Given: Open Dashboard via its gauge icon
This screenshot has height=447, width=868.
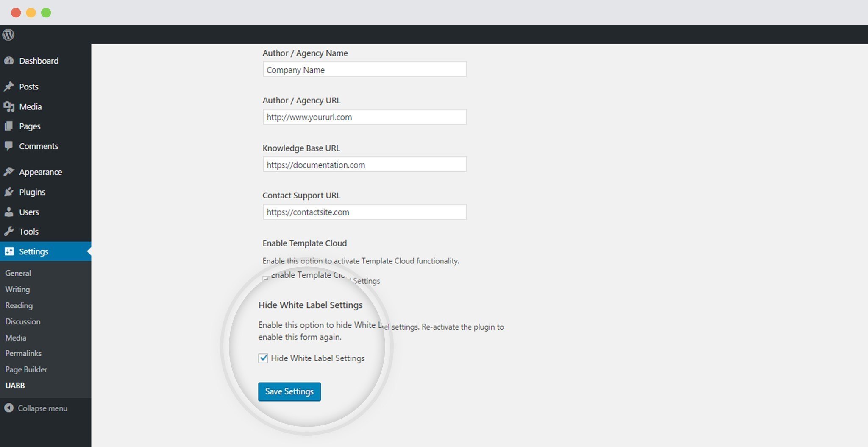Looking at the screenshot, I should pyautogui.click(x=9, y=61).
